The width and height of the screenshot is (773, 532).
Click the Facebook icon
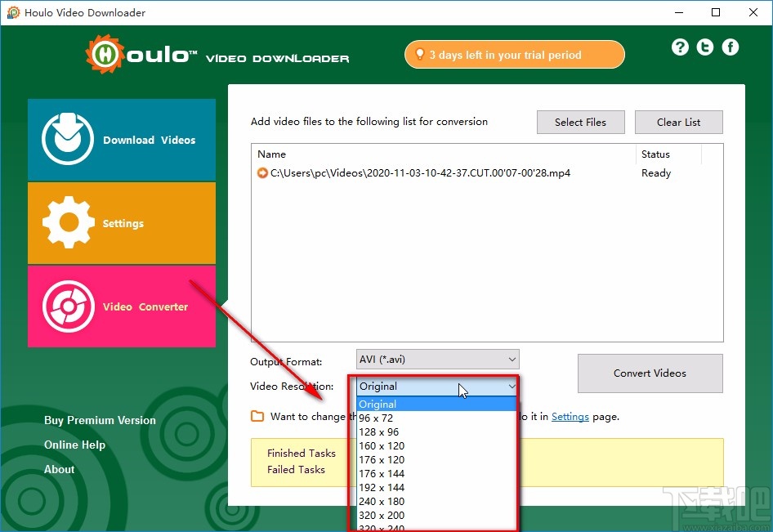coord(730,47)
